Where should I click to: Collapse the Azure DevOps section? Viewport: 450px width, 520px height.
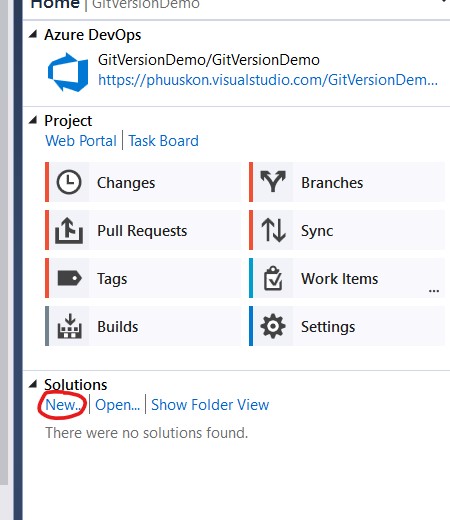pyautogui.click(x=33, y=34)
